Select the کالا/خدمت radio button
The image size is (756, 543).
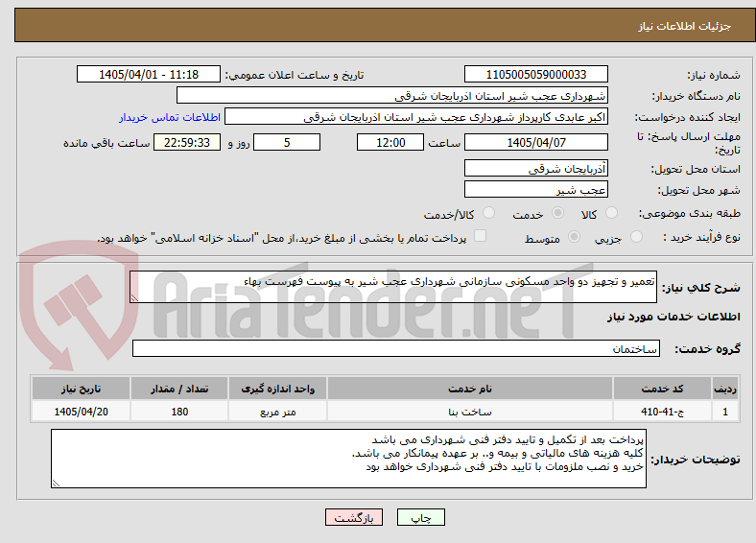point(489,213)
